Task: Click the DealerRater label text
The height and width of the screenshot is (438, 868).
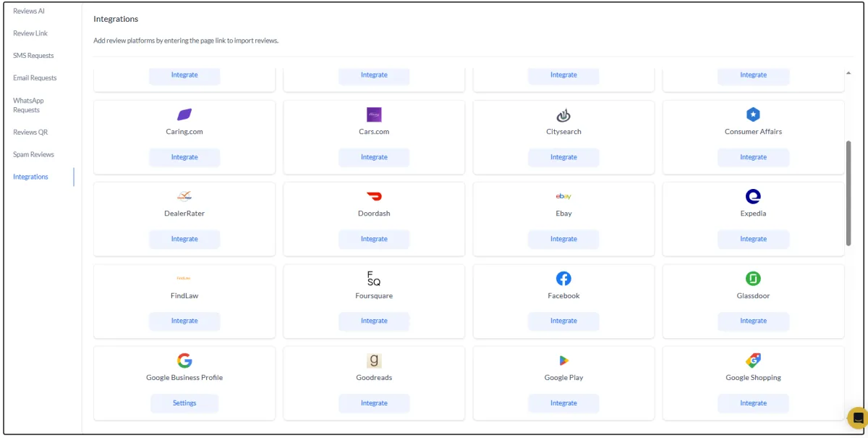Action: [x=184, y=214]
